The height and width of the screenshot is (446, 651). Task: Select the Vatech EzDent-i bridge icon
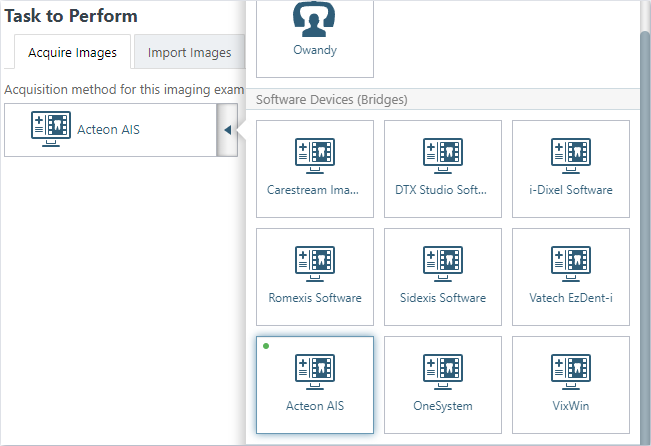click(x=571, y=264)
